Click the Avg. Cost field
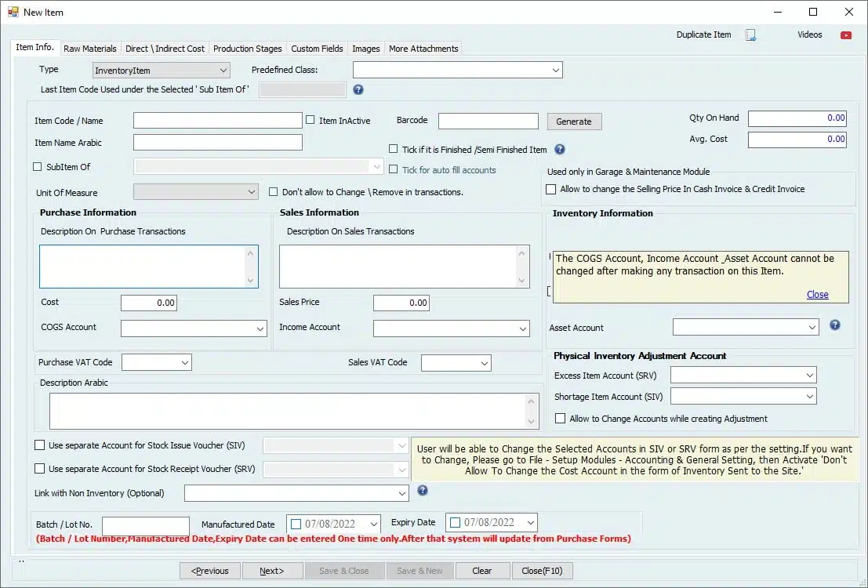Image resolution: width=868 pixels, height=588 pixels. 797,140
